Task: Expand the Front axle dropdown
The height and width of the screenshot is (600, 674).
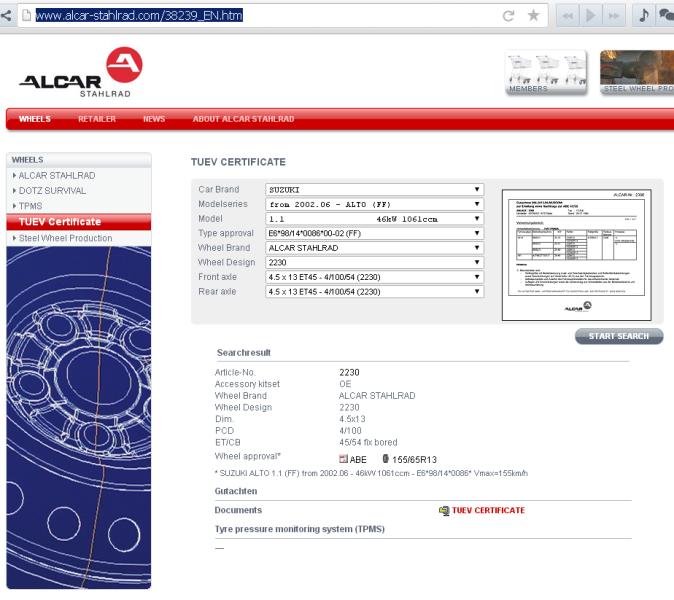Action: coord(374,277)
